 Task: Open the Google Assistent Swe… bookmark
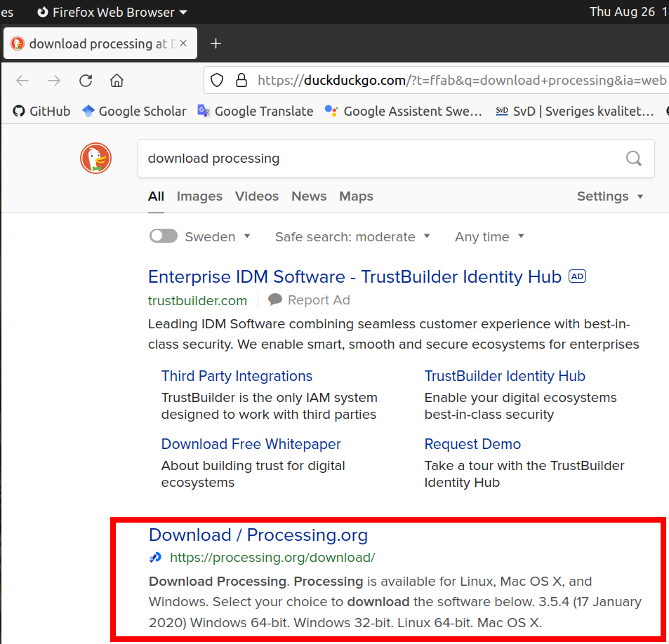[x=403, y=112]
